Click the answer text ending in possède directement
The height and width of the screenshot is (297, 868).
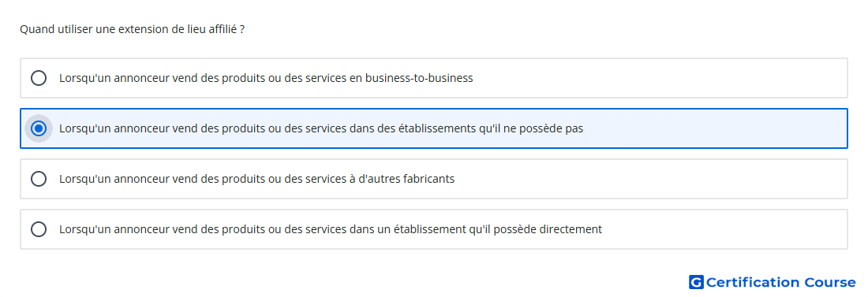pyautogui.click(x=331, y=229)
